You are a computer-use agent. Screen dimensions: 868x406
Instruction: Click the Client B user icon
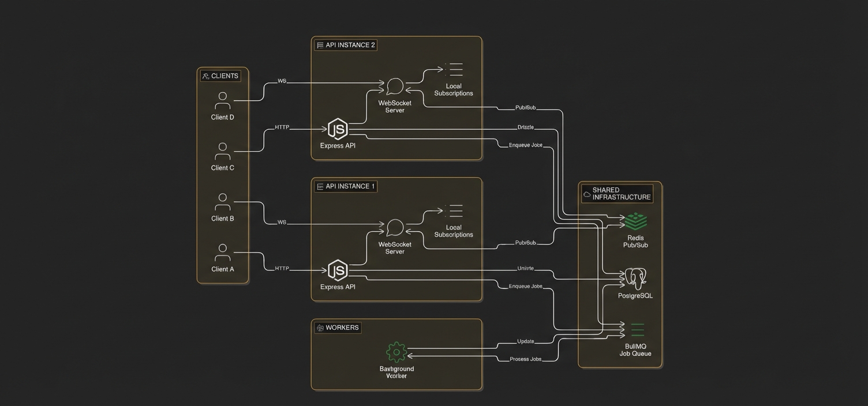point(223,202)
